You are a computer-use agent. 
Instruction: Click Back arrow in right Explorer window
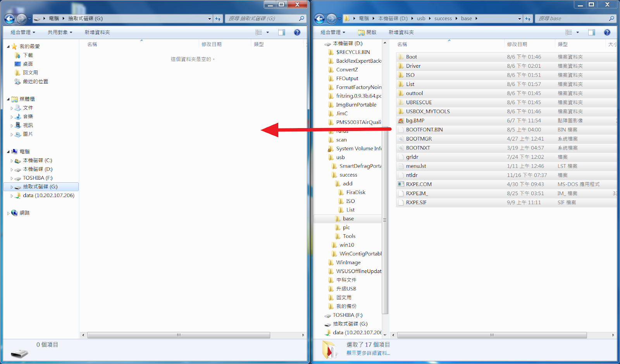point(319,19)
